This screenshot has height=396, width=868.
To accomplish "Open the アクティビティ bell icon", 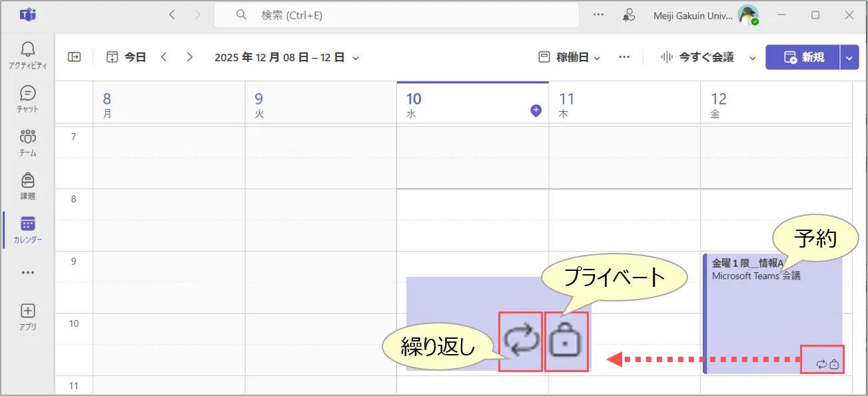I will tap(27, 53).
